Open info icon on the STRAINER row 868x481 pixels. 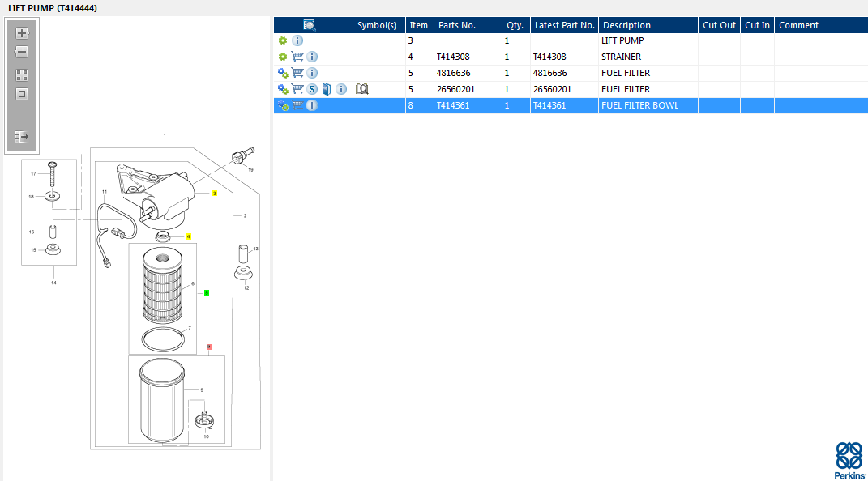312,57
